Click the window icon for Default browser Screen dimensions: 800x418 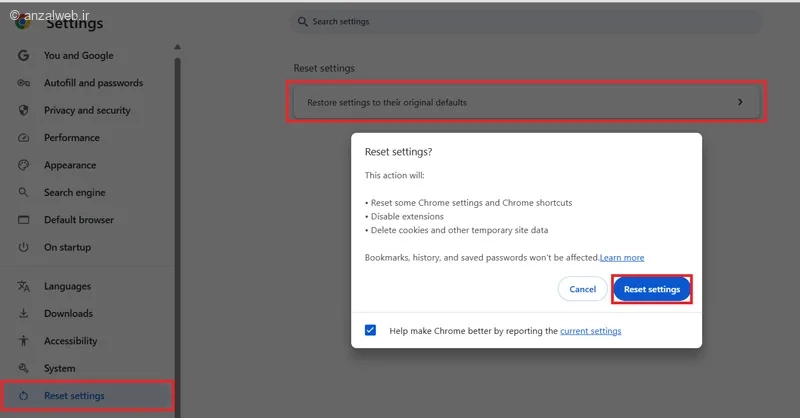pos(23,220)
